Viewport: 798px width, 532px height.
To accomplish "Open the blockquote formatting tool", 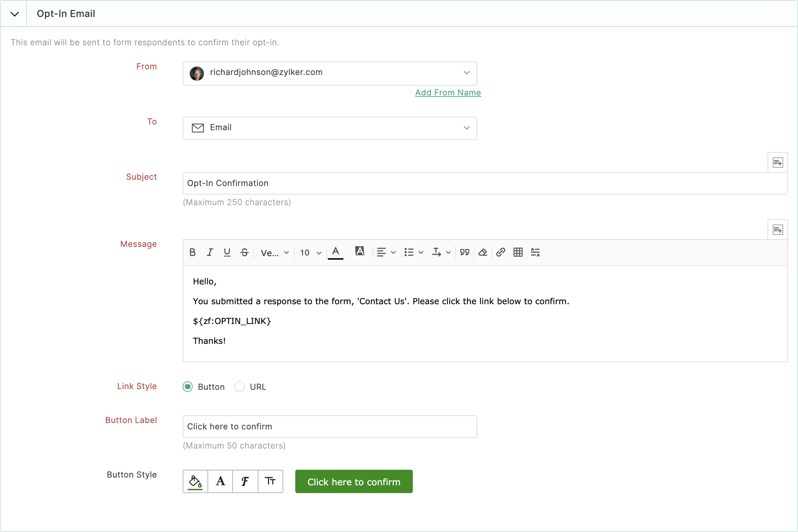I will tap(464, 252).
